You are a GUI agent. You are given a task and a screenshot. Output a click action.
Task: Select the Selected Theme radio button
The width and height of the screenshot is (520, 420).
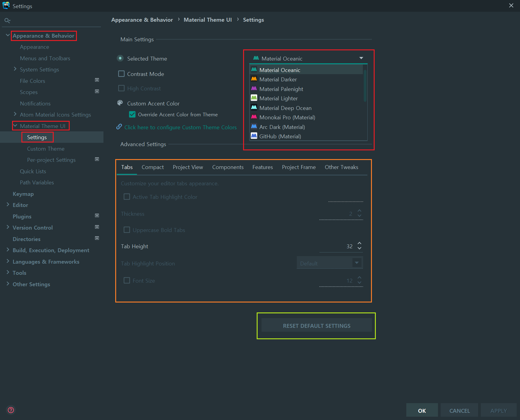point(120,58)
